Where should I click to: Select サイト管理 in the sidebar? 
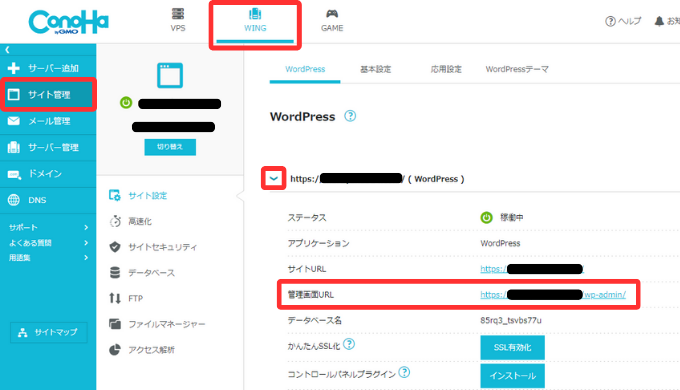tap(48, 94)
